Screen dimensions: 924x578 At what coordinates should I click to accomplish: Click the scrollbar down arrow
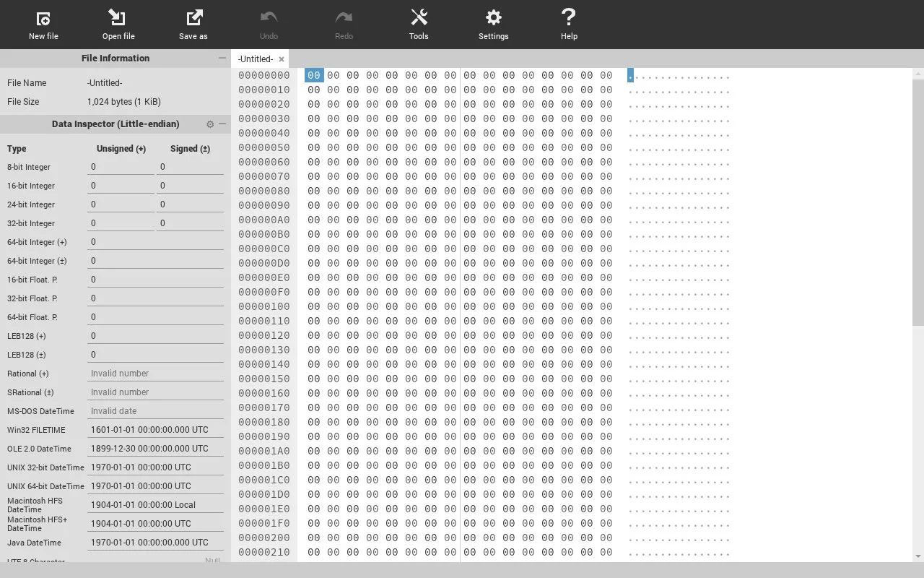(x=918, y=556)
